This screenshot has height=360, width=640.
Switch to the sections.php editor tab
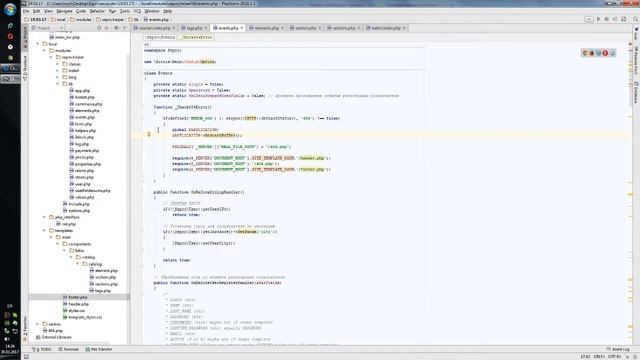[x=344, y=28]
